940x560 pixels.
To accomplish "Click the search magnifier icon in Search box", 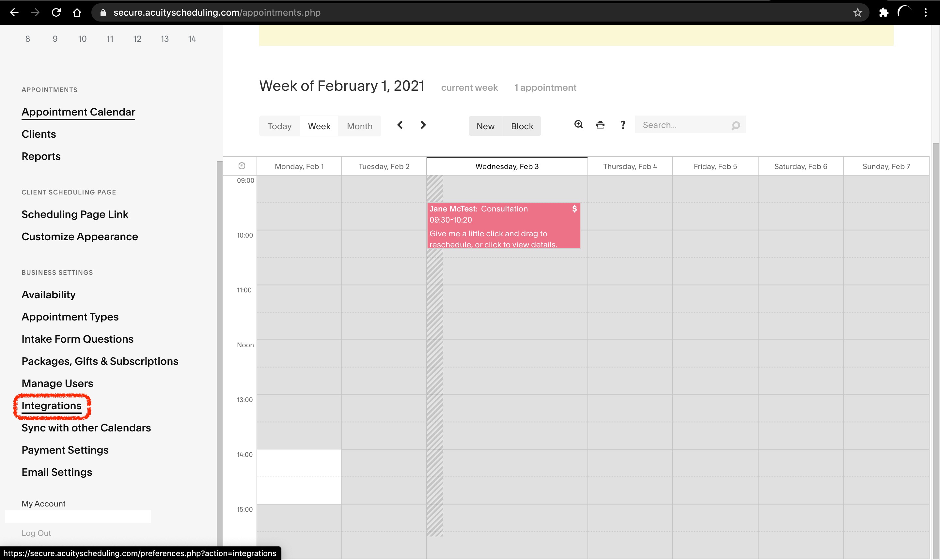I will click(x=735, y=125).
